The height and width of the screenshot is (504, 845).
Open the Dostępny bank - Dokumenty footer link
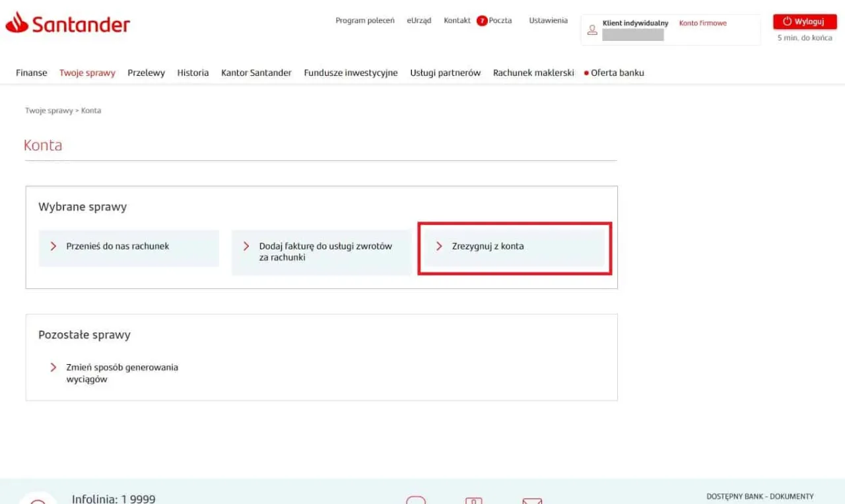(760, 496)
